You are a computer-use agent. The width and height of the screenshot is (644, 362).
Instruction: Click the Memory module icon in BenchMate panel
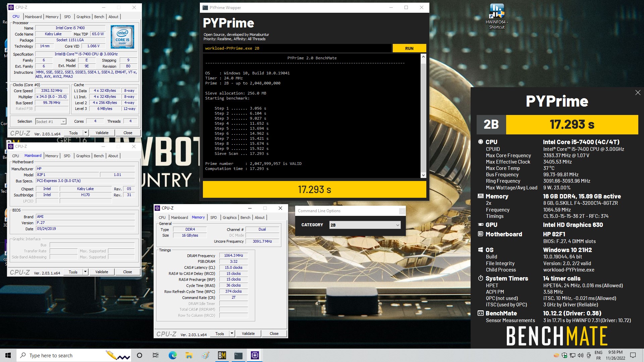(480, 196)
